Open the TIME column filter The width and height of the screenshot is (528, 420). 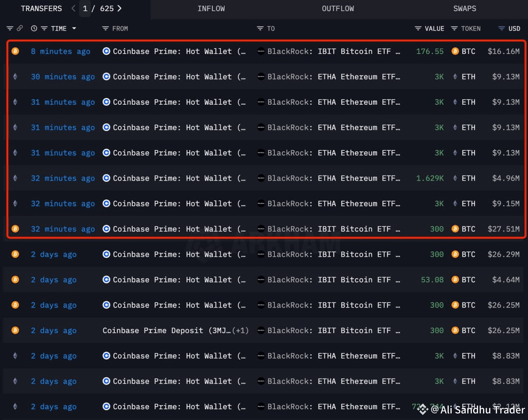44,28
